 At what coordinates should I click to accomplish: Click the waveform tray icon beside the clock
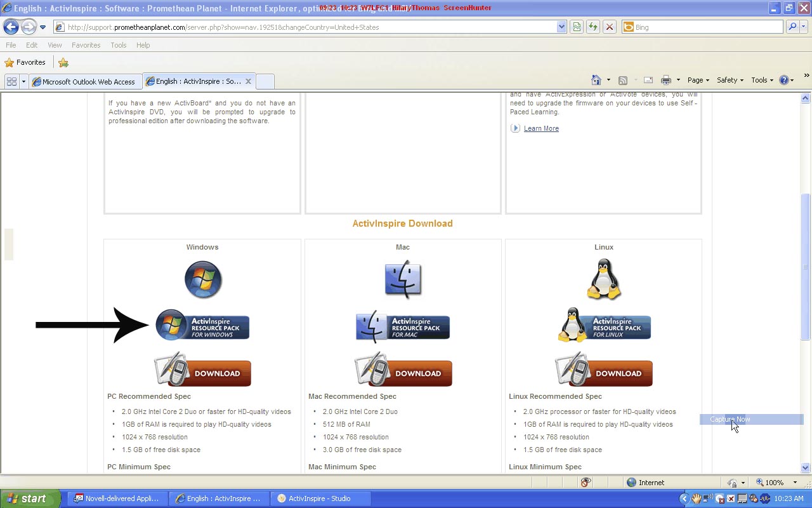tap(764, 498)
